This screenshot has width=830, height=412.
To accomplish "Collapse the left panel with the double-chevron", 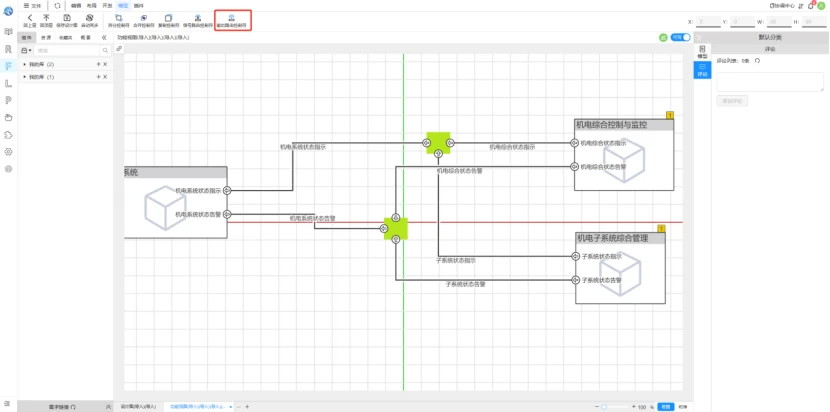I will pyautogui.click(x=104, y=38).
